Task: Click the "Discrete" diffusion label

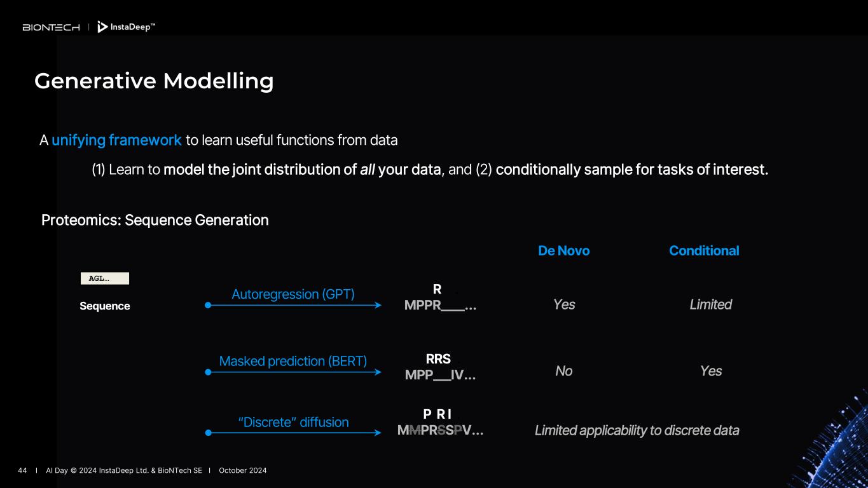Action: [x=293, y=423]
